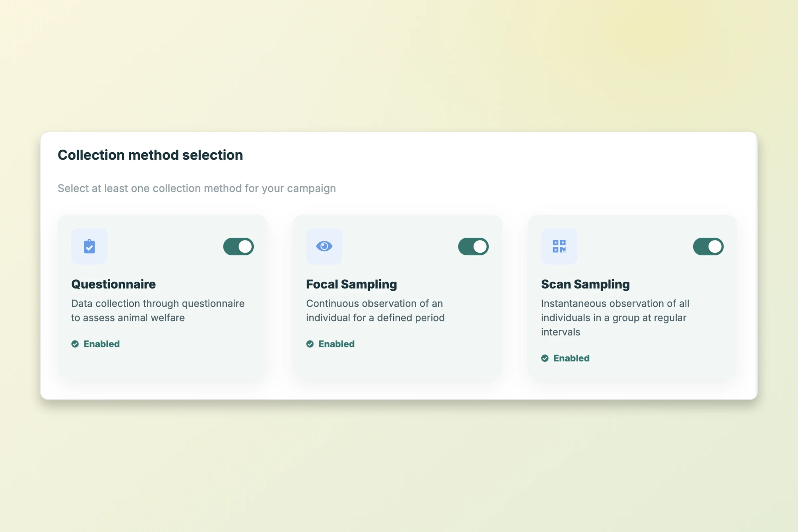Click the Enabled label in Questionnaire card

click(x=101, y=344)
